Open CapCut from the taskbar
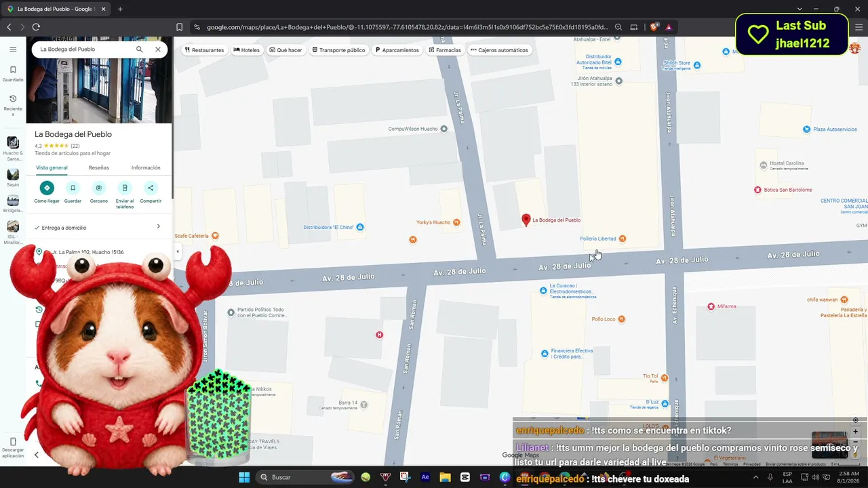This screenshot has height=488, width=868. coord(465,477)
